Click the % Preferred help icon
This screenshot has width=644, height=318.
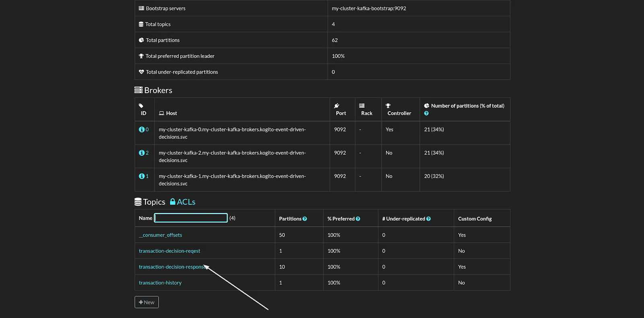(358, 219)
